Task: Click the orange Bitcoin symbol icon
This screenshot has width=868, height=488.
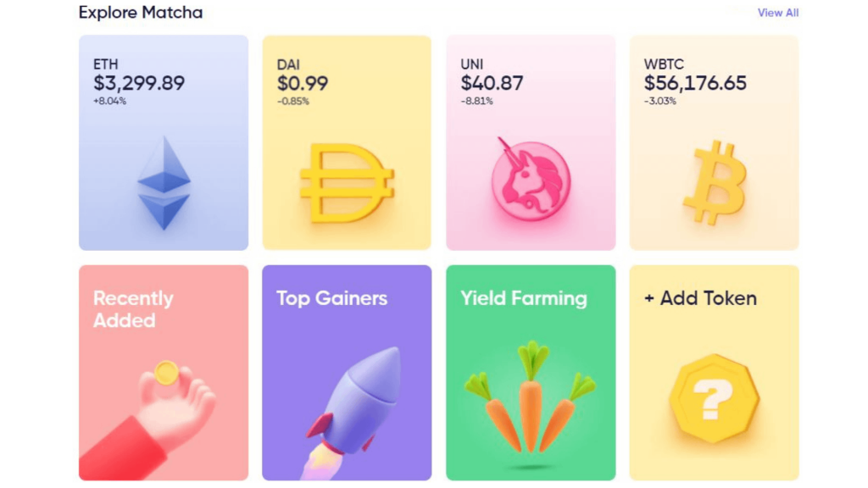Action: pos(715,182)
